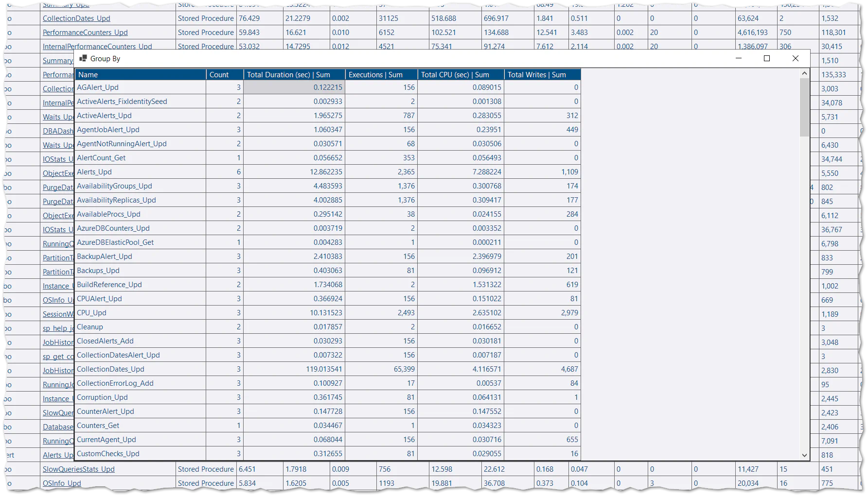Select the CPUAlert_Upd row name
868x496 pixels.
tap(99, 299)
